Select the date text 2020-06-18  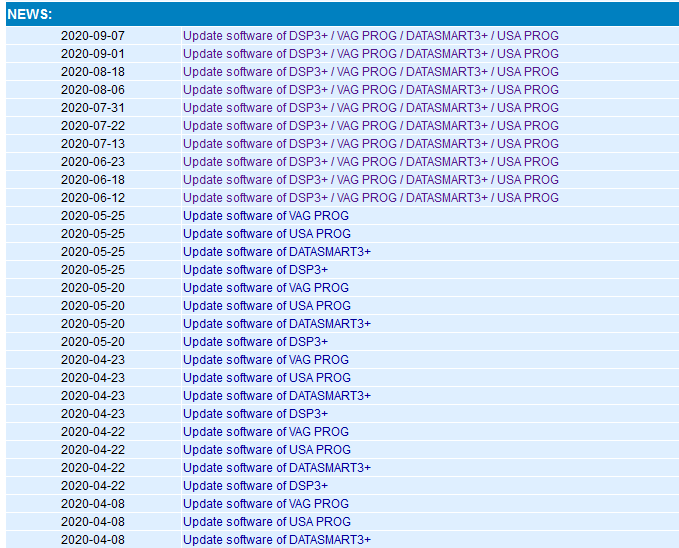pyautogui.click(x=93, y=179)
